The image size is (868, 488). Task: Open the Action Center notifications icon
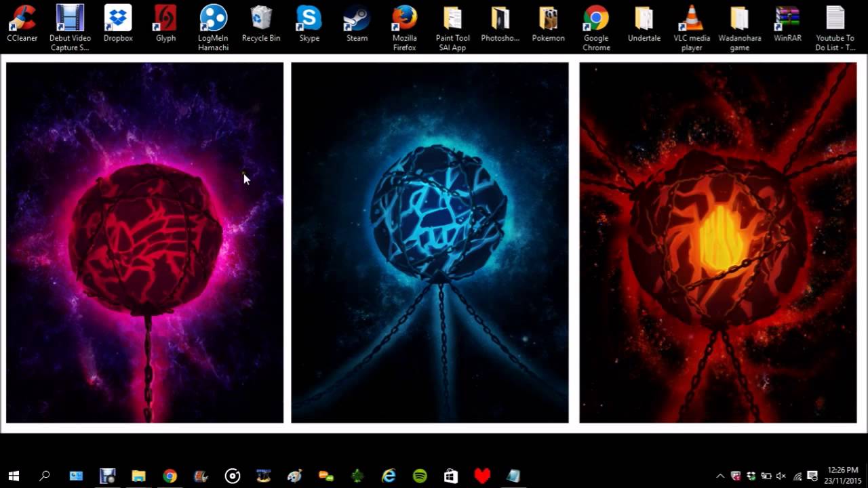812,476
